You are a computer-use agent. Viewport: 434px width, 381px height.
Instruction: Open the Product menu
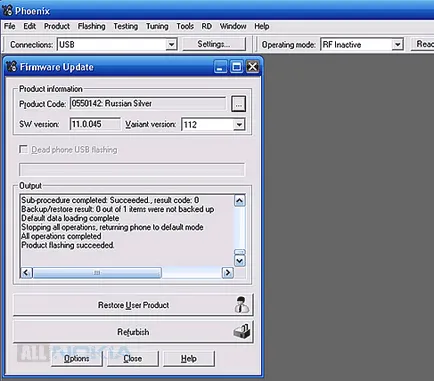(x=57, y=26)
